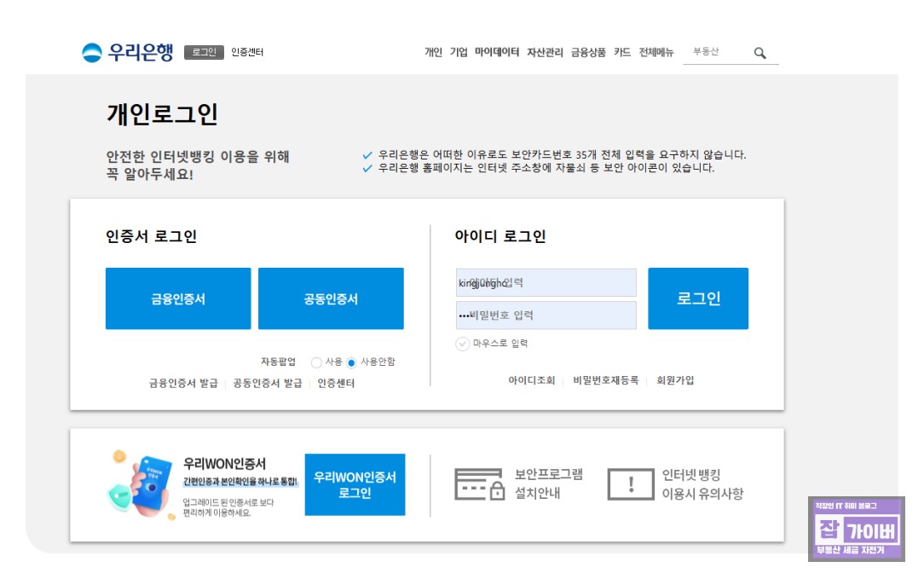Click the 인터넷 뱅킹 이용시 유의사항 text
The image size is (924, 579).
click(702, 484)
